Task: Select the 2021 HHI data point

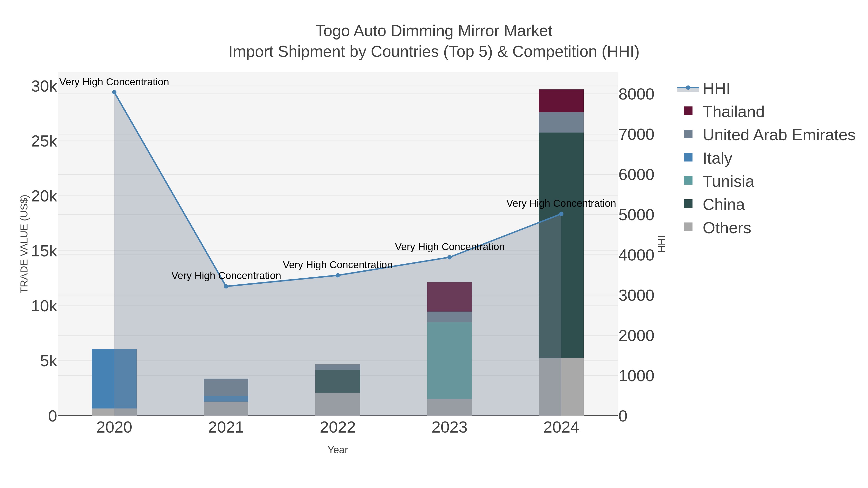Action: [x=226, y=286]
